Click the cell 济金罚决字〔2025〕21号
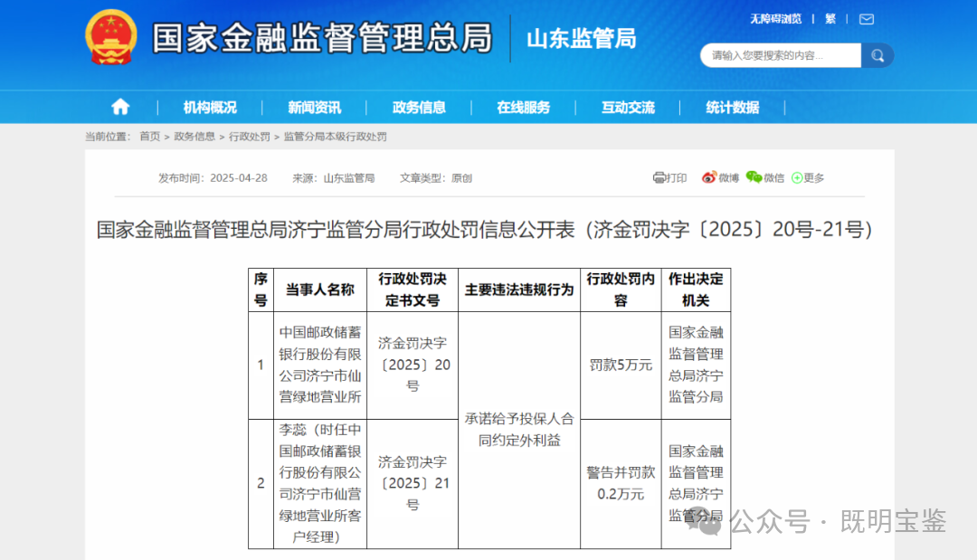The width and height of the screenshot is (977, 560). click(413, 483)
